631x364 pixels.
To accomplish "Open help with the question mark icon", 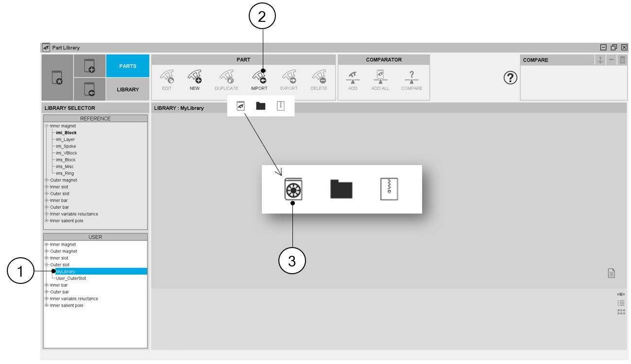I will coord(510,78).
